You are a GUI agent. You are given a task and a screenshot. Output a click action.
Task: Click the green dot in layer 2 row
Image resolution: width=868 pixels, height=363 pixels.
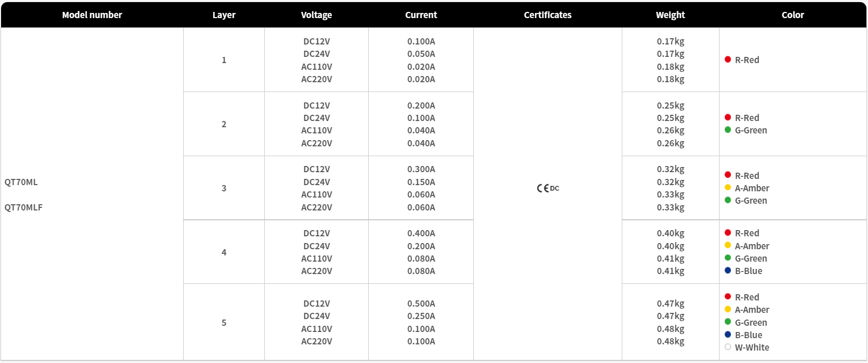(x=728, y=130)
